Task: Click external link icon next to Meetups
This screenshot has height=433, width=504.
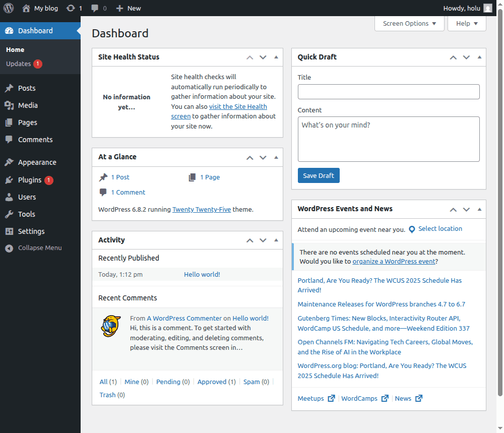Action: pyautogui.click(x=332, y=398)
